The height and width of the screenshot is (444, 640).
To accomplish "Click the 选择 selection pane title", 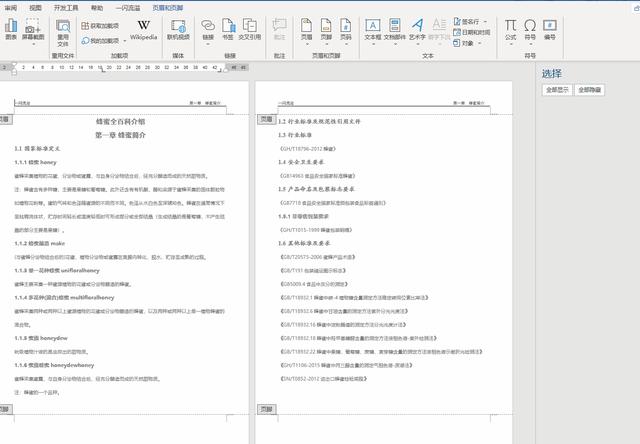I will tap(552, 73).
